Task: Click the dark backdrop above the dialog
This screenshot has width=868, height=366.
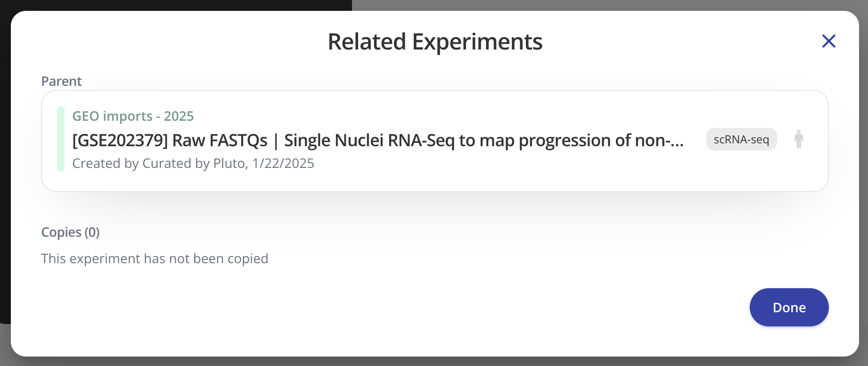Action: 174,5
